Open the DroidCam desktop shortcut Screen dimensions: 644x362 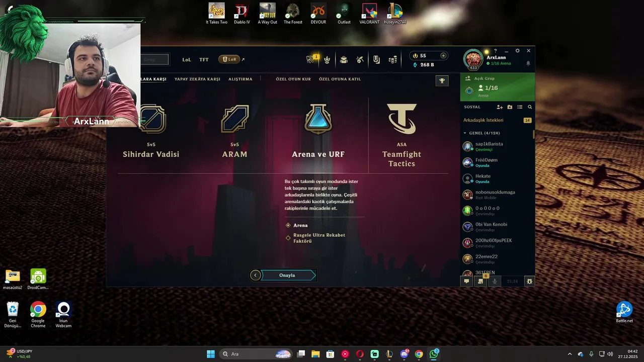(38, 279)
